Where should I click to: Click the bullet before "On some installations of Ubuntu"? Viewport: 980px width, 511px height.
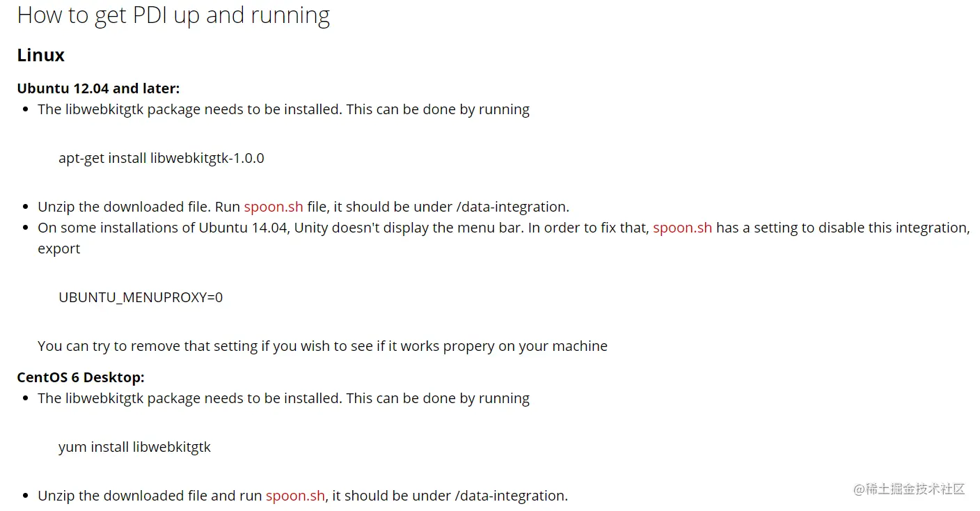26,228
